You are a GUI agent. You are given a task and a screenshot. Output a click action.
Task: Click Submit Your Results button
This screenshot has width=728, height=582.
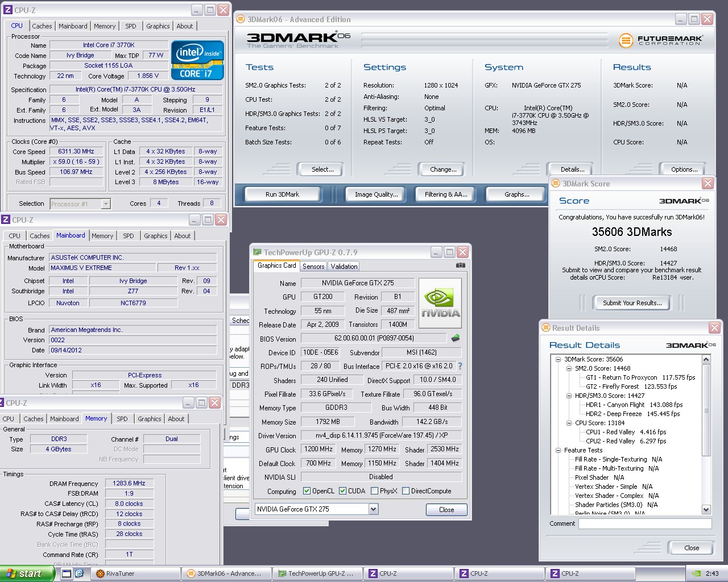click(632, 303)
